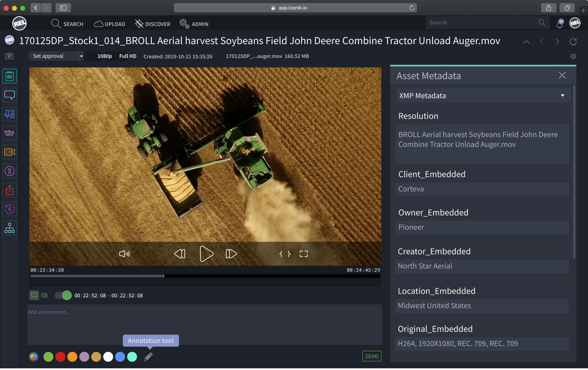588x370 pixels.
Task: Open the transcription sidebar icon
Action: point(9,114)
